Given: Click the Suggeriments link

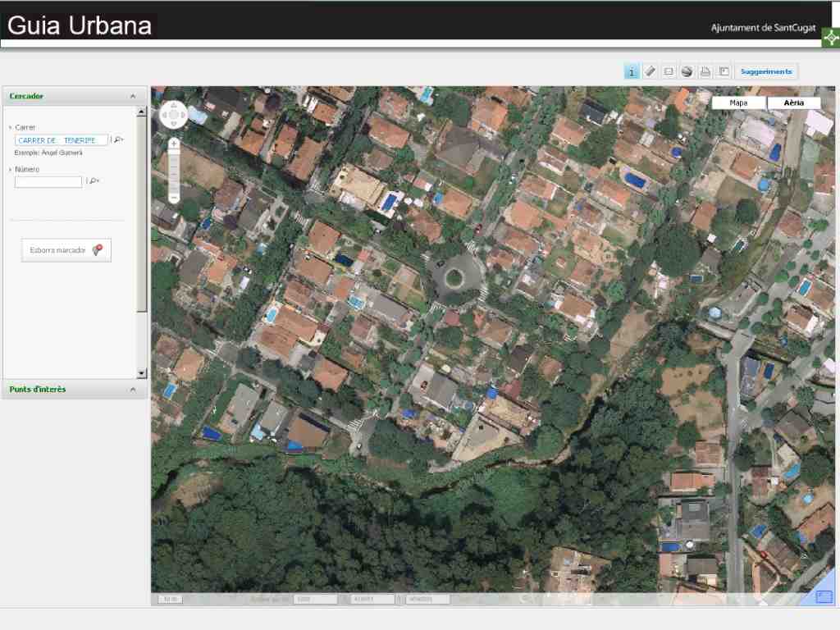Looking at the screenshot, I should pyautogui.click(x=766, y=71).
